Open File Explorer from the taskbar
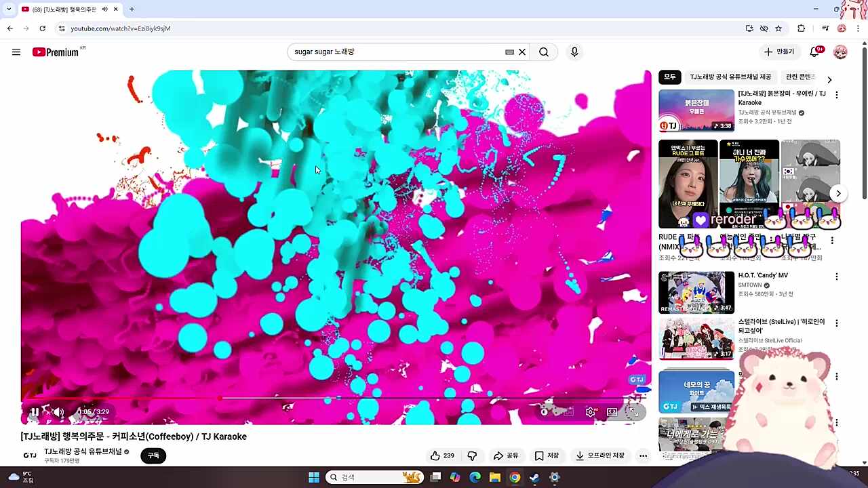 tap(495, 477)
